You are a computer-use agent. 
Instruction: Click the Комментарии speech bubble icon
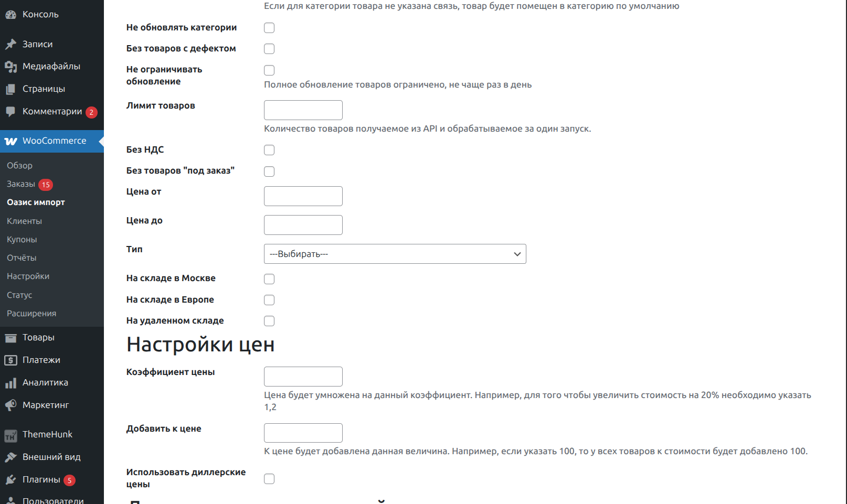click(10, 112)
